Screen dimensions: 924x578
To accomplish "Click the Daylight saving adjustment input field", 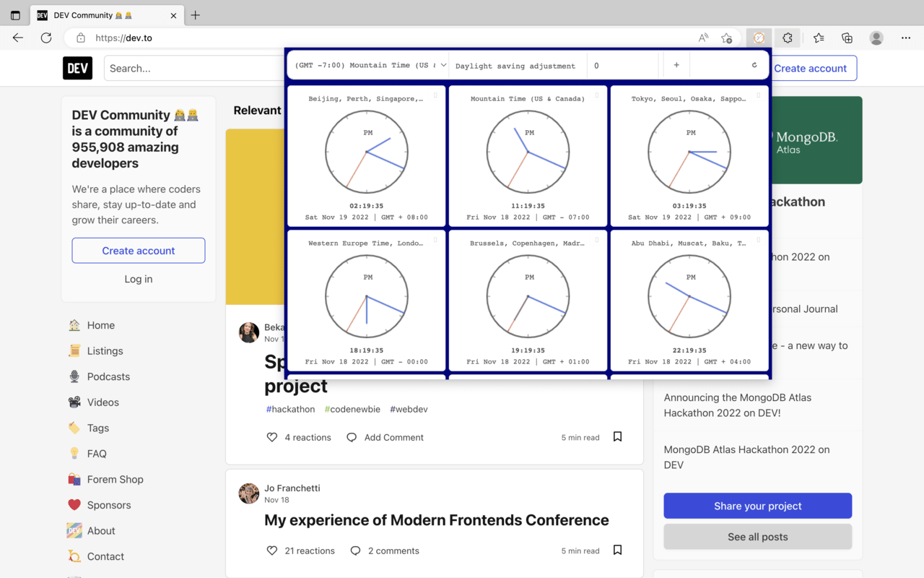I will [x=622, y=65].
